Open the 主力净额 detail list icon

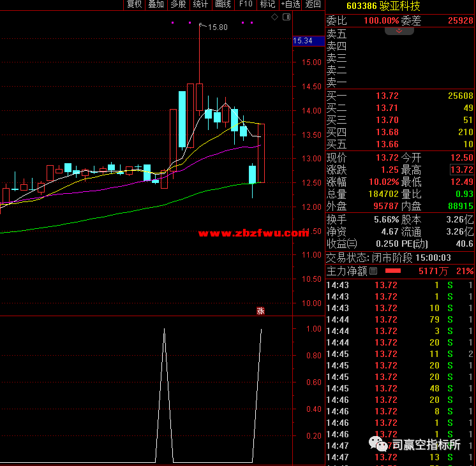[373, 271]
